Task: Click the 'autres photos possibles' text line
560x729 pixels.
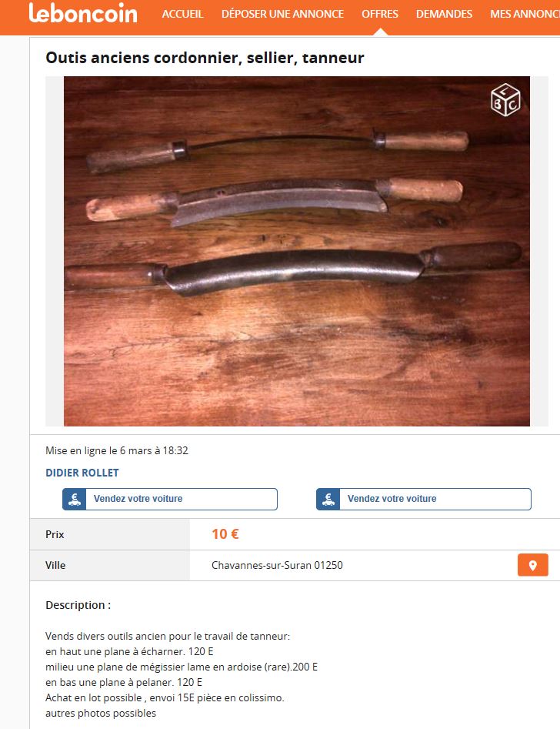Action: 101,713
